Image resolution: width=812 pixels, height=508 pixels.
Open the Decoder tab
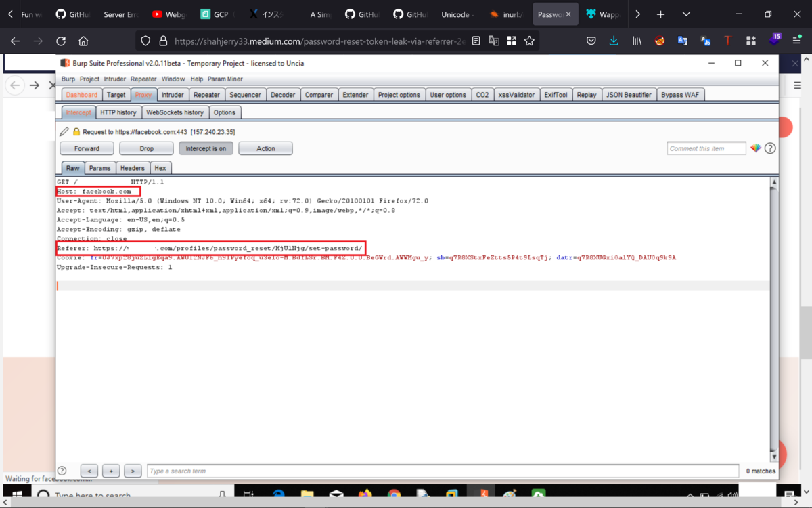(283, 95)
